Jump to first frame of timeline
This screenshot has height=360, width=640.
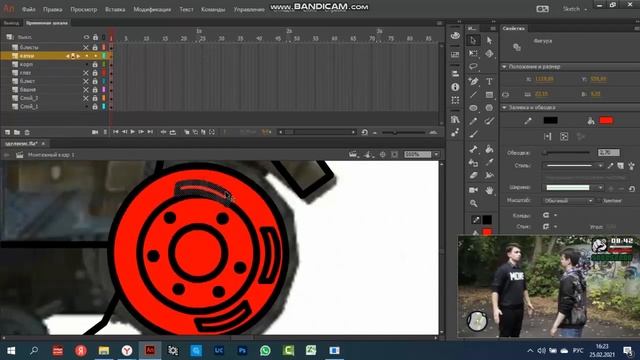click(x=116, y=132)
